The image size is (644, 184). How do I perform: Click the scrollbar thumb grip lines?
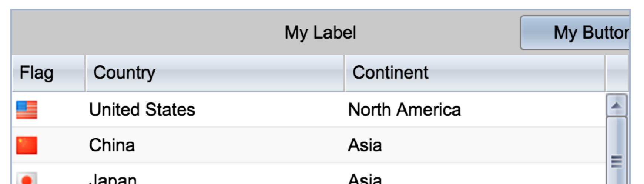616,162
